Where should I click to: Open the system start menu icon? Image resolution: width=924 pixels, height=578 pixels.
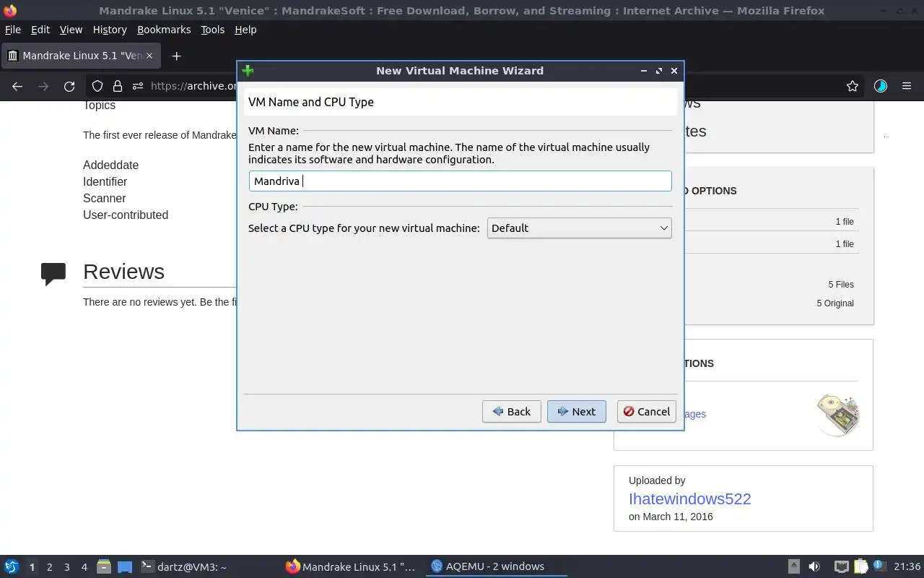(x=12, y=566)
